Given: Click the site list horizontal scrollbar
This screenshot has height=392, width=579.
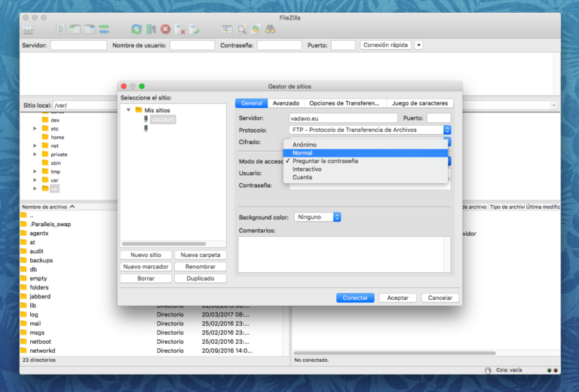Looking at the screenshot, I should point(164,243).
